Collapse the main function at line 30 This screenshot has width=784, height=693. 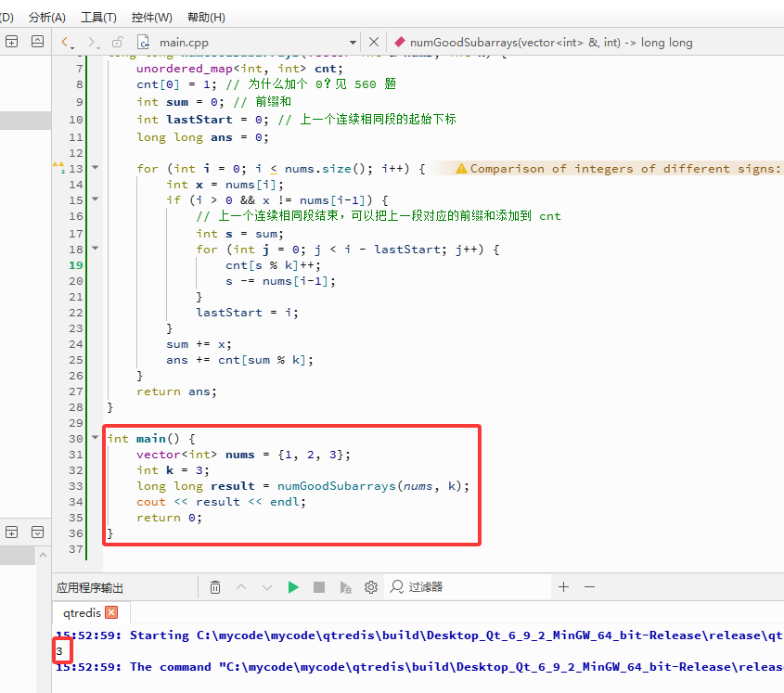click(95, 438)
